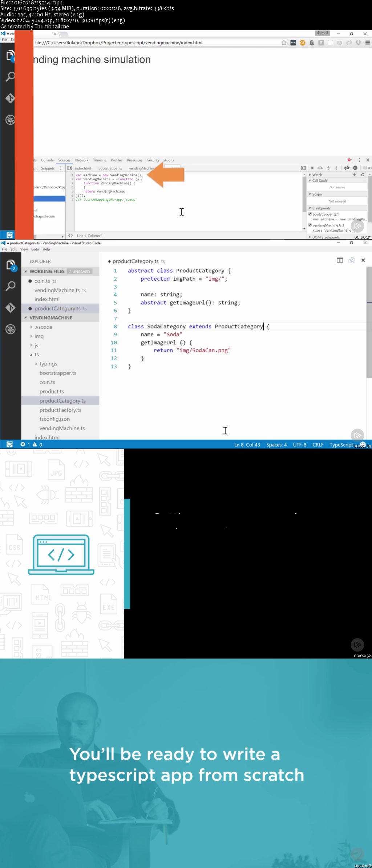
Task: Open more options next to Snippets tab
Action: pos(61,168)
